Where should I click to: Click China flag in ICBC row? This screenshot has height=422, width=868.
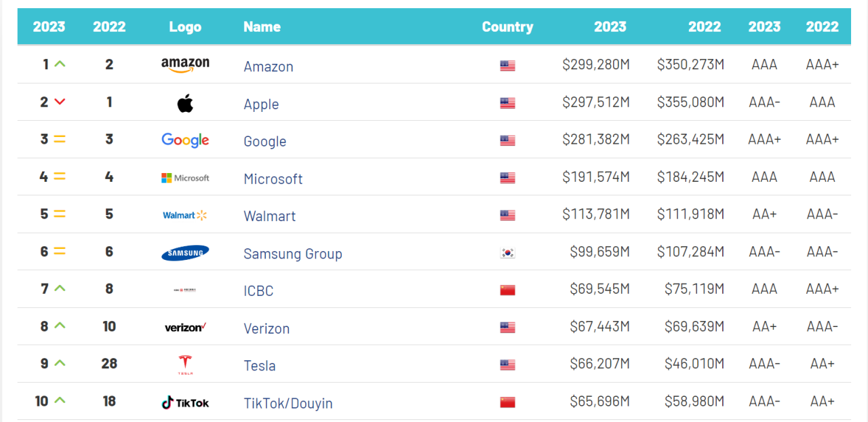pos(507,290)
